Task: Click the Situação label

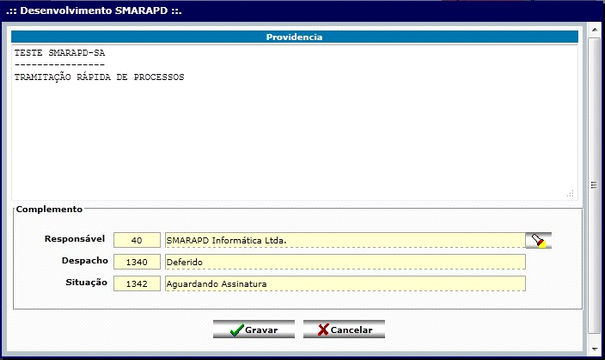Action: click(86, 282)
